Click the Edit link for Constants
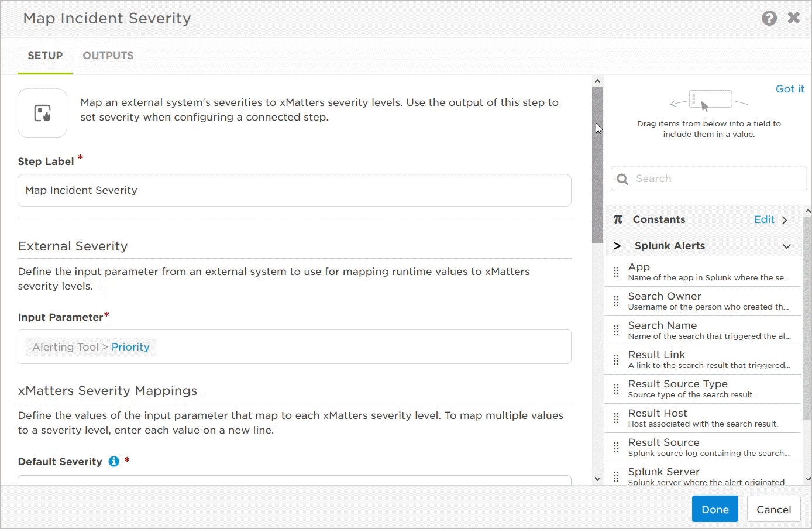The width and height of the screenshot is (812, 529). 764,219
